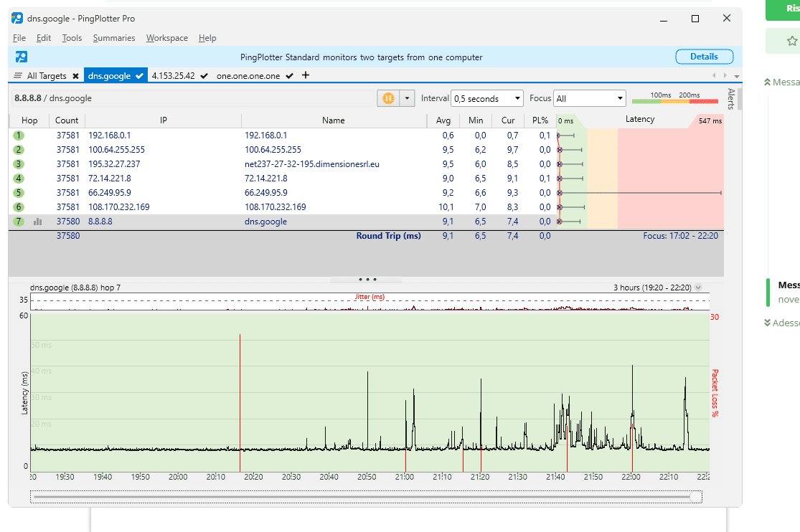The image size is (800, 532).
Task: Select the hop 1 green circle
Action: 19,136
